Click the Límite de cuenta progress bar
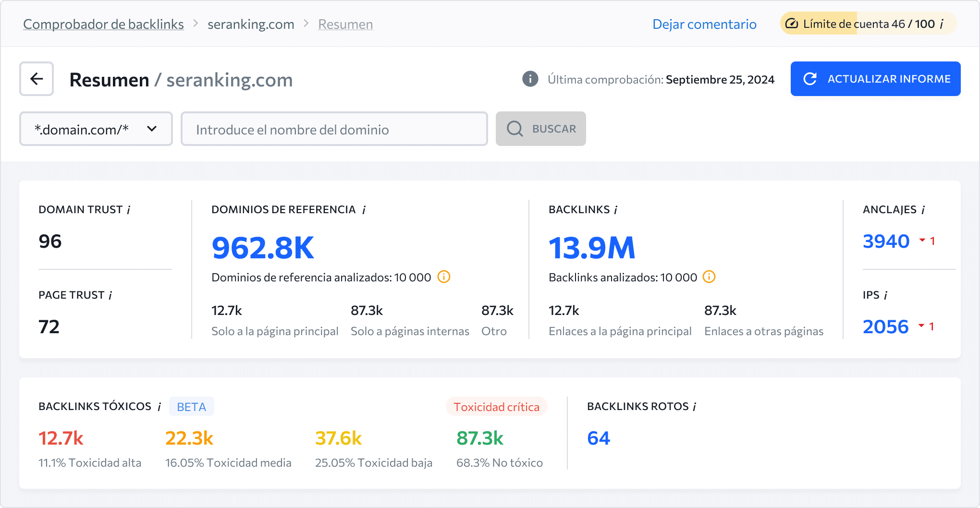Screen dimensions: 980x508 click(x=869, y=24)
